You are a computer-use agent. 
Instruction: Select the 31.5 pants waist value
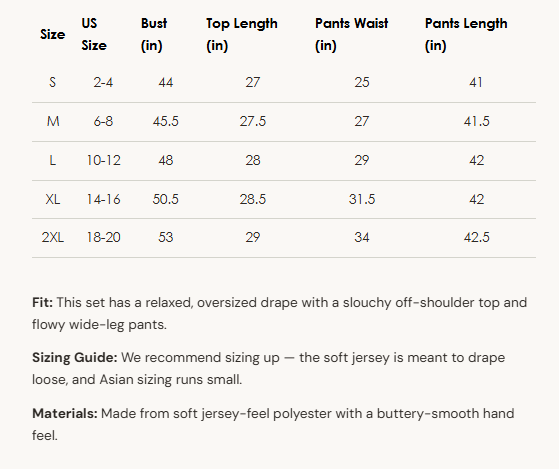click(362, 199)
